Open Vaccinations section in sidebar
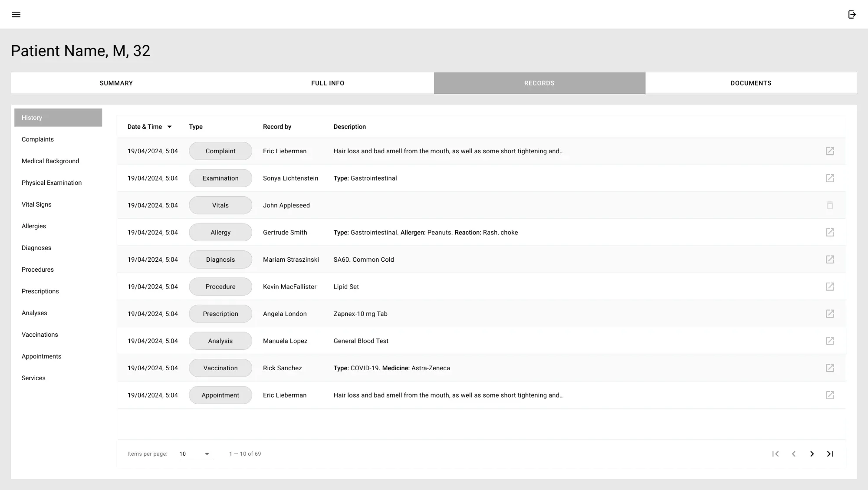The height and width of the screenshot is (490, 868). point(58,335)
